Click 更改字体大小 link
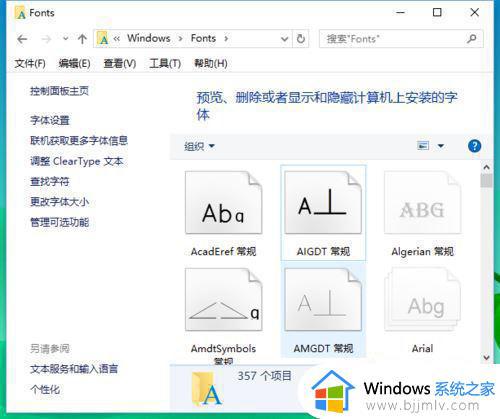 click(59, 202)
